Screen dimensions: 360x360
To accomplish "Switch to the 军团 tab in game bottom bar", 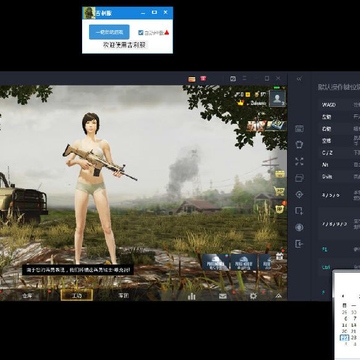I will pos(124,295).
